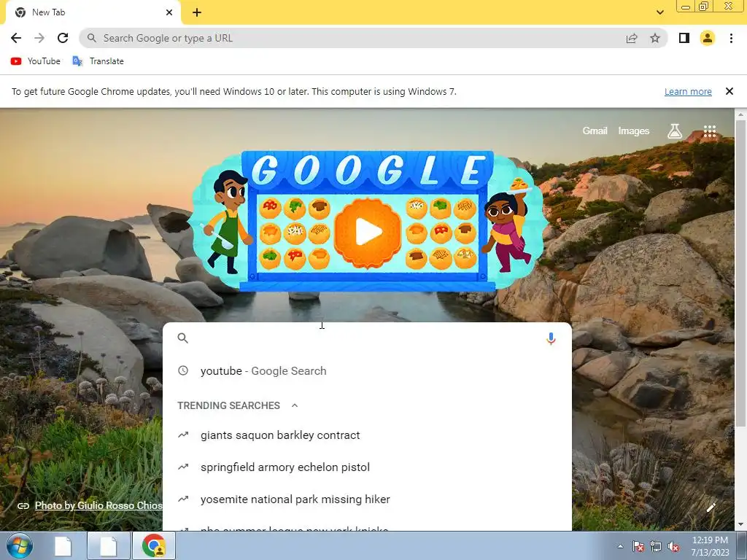
Task: Click the forward navigation arrow
Action: click(39, 38)
